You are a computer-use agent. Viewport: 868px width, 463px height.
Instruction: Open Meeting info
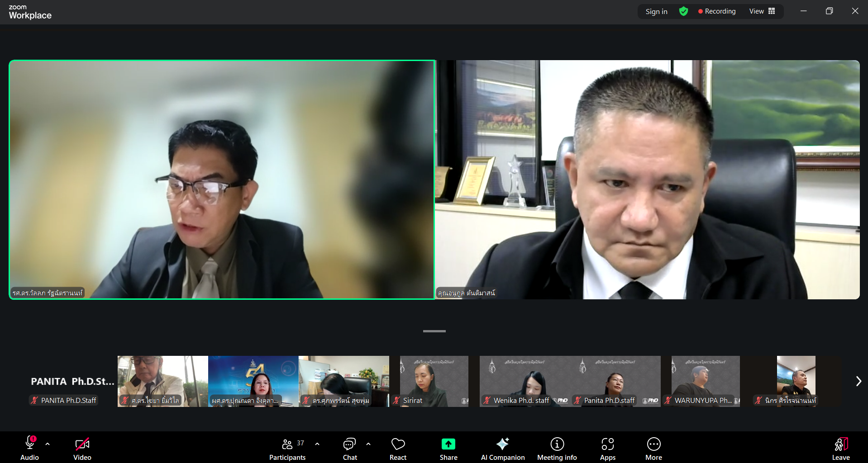tap(557, 449)
